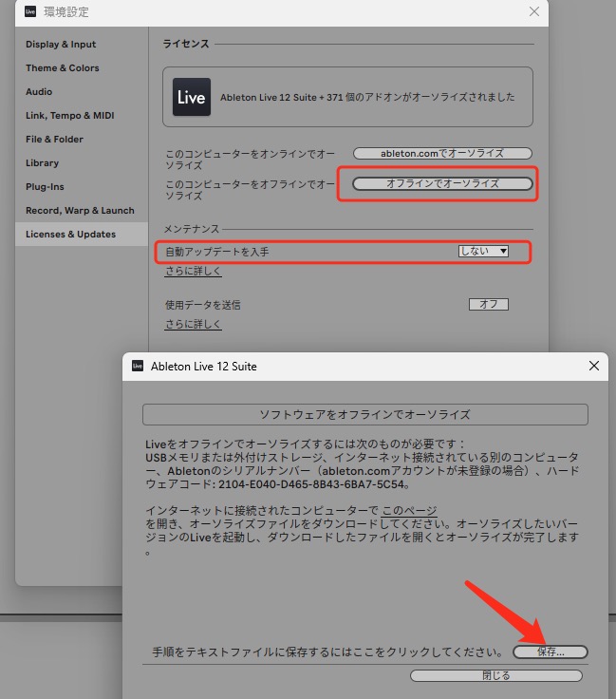This screenshot has width=616, height=699.
Task: Select Record, Warp & Launch tab
Action: coord(80,210)
